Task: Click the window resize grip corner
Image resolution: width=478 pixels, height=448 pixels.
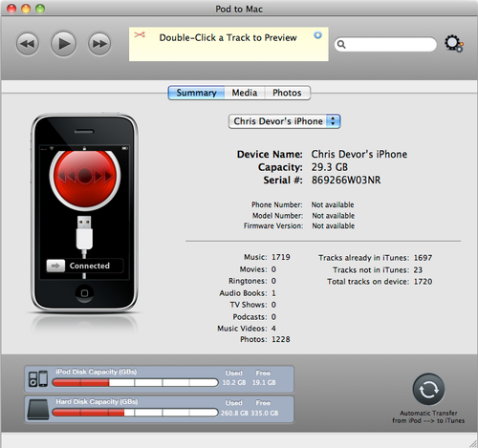Action: [x=473, y=443]
